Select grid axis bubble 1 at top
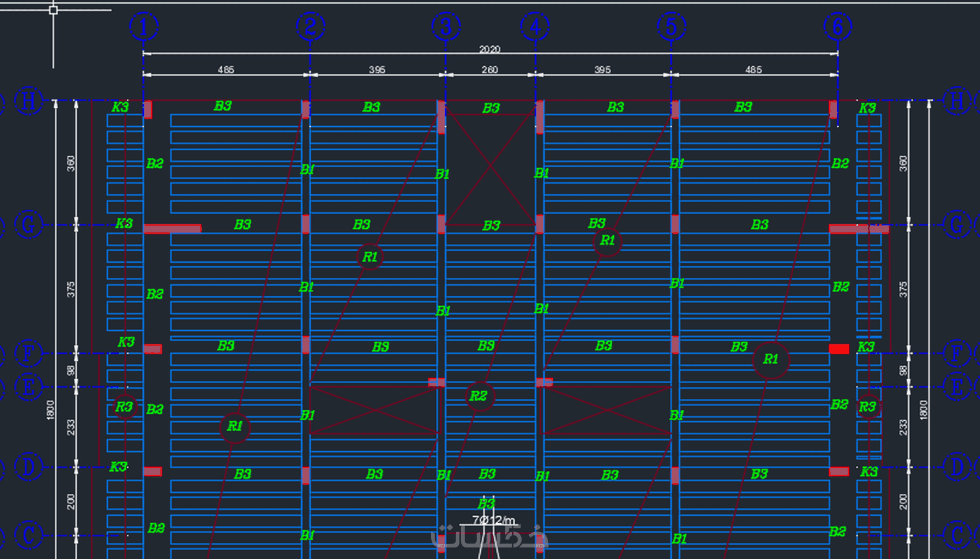The image size is (980, 559). click(144, 27)
